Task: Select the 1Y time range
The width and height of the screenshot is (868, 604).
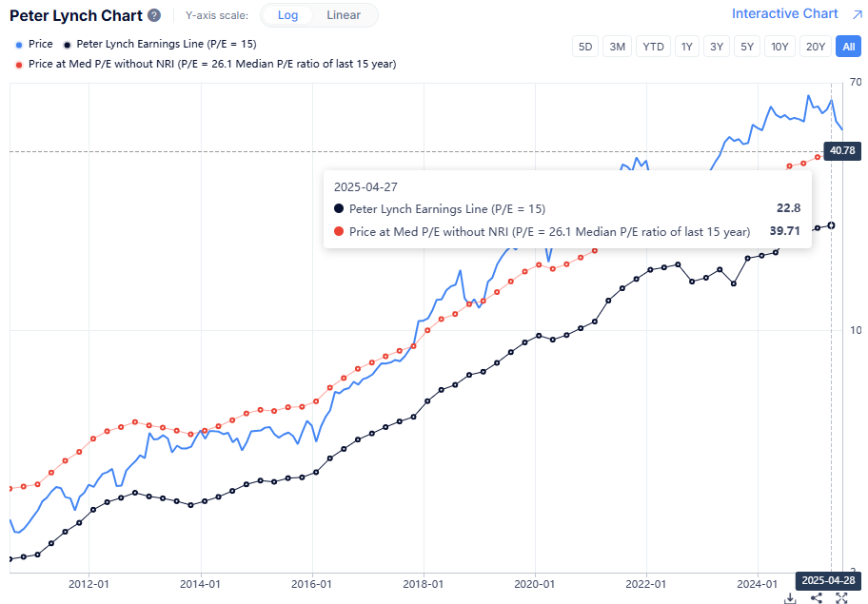Action: 686,46
